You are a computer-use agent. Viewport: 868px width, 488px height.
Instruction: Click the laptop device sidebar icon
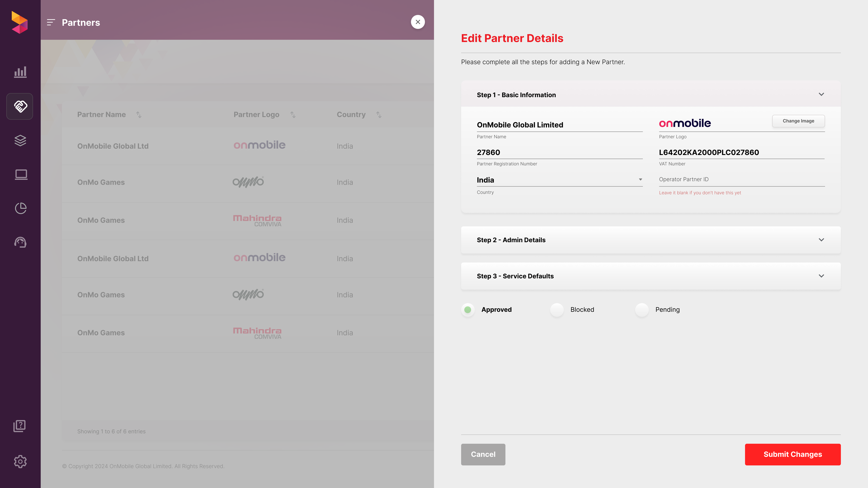coord(21,174)
